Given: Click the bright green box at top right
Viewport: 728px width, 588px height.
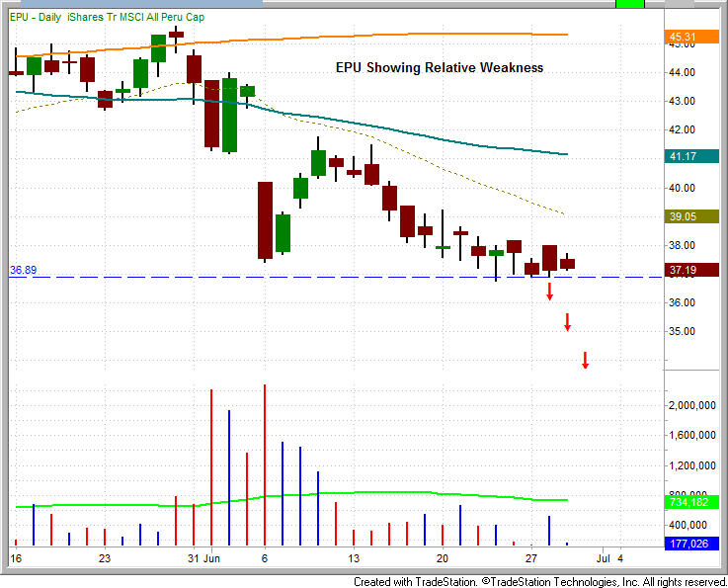Looking at the screenshot, I should 630,4.
